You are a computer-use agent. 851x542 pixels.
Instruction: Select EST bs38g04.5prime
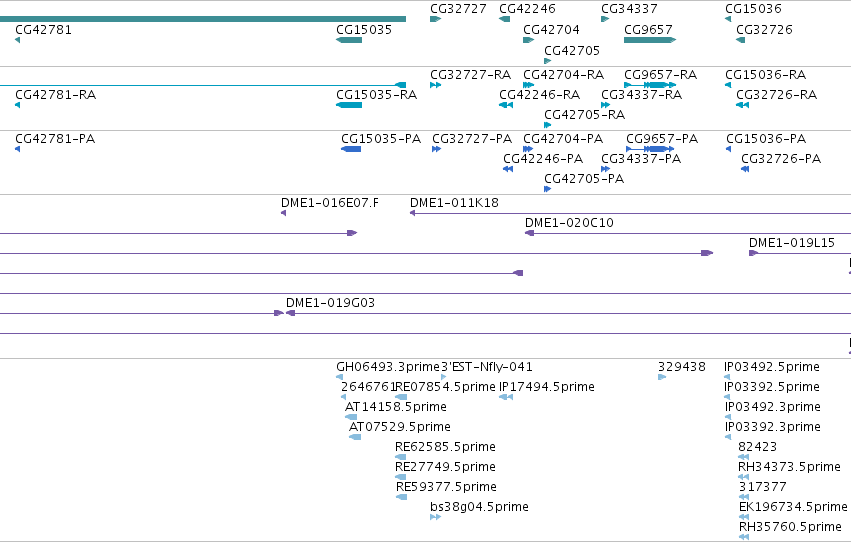coord(479,507)
